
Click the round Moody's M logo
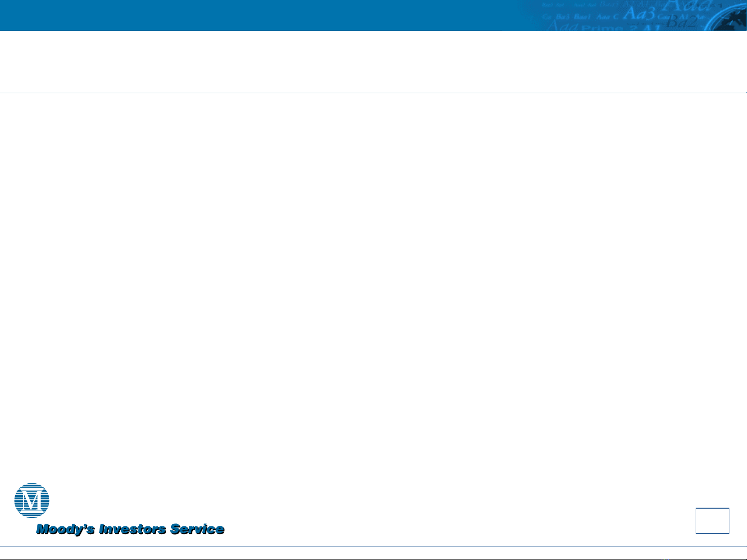coord(32,500)
